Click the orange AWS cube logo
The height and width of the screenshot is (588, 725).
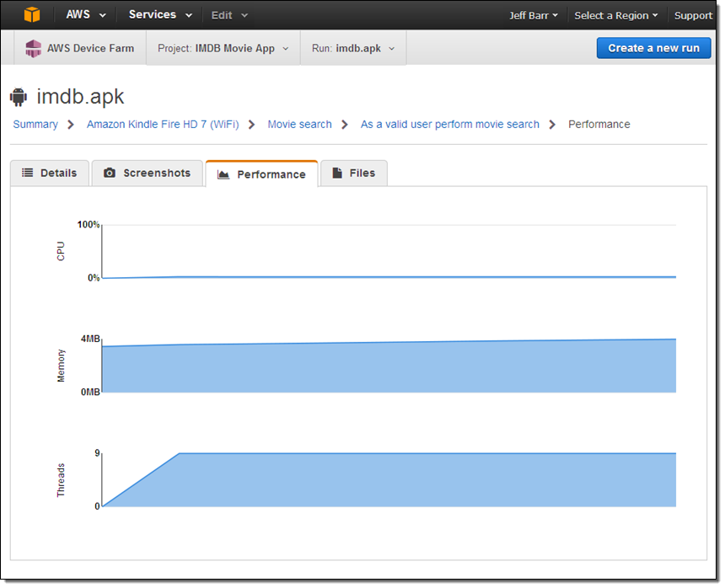[31, 14]
